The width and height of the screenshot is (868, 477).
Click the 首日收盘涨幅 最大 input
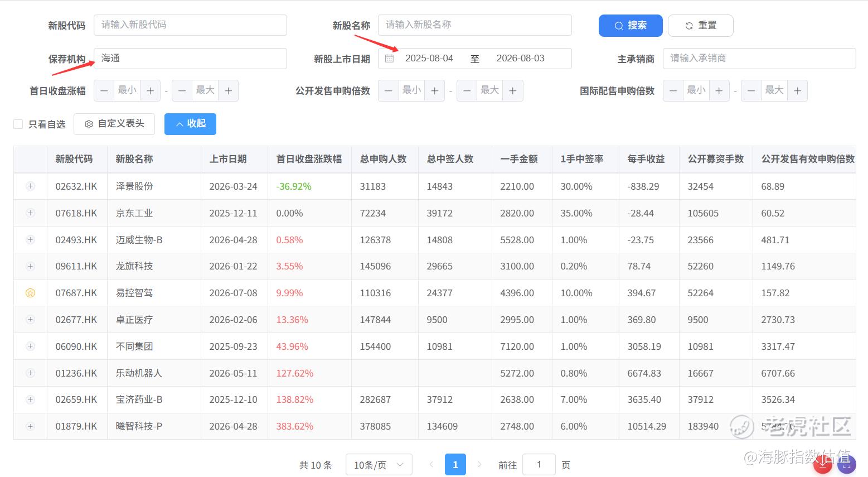[205, 91]
